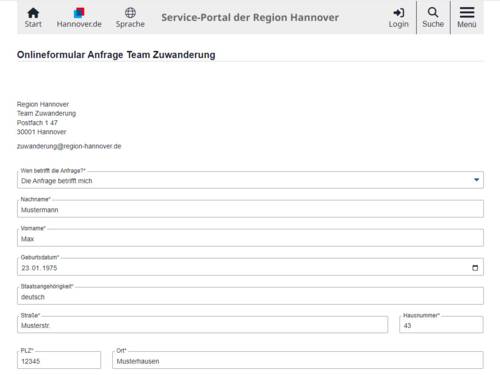Click the Vorname field containing Max
This screenshot has height=375, width=500.
(x=250, y=238)
